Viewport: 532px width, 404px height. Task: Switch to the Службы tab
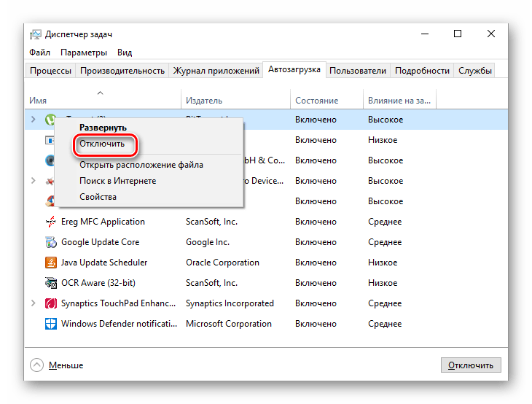474,71
